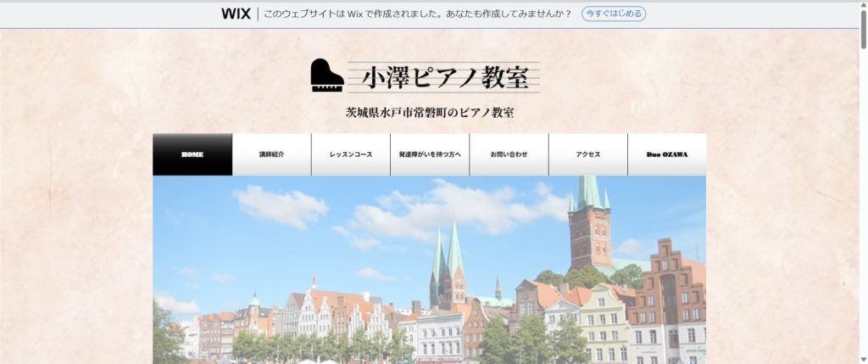Image resolution: width=868 pixels, height=364 pixels.
Task: Open the 講師紹介 menu item
Action: (x=271, y=154)
